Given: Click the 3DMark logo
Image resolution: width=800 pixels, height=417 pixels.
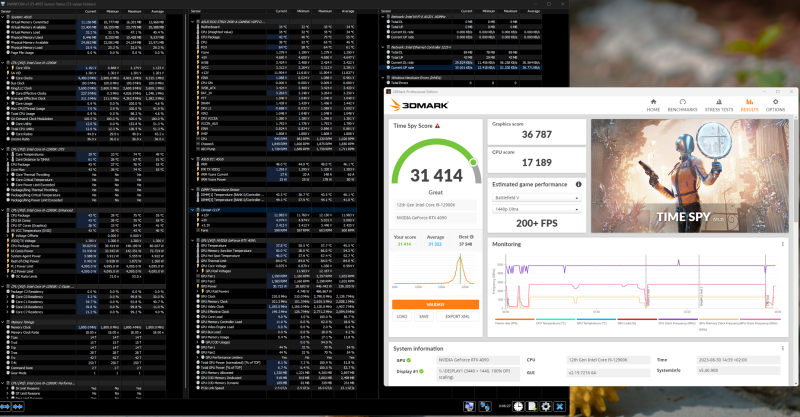Looking at the screenshot, I should (419, 105).
